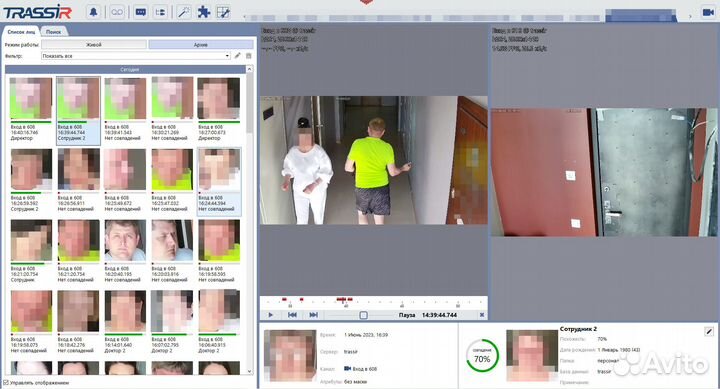Switch to the Список лиц tab
This screenshot has height=389, width=720.
pyautogui.click(x=21, y=32)
